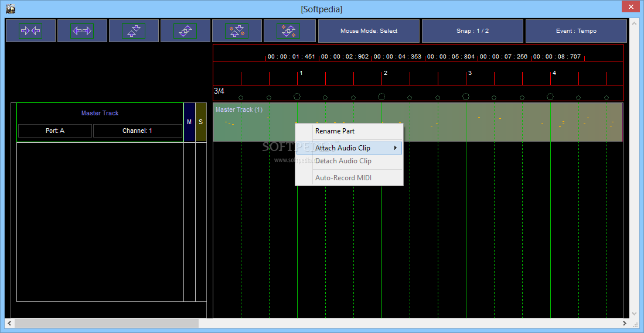Click the horizontal scrollbar left arrow
644x333 pixels.
[x=9, y=323]
